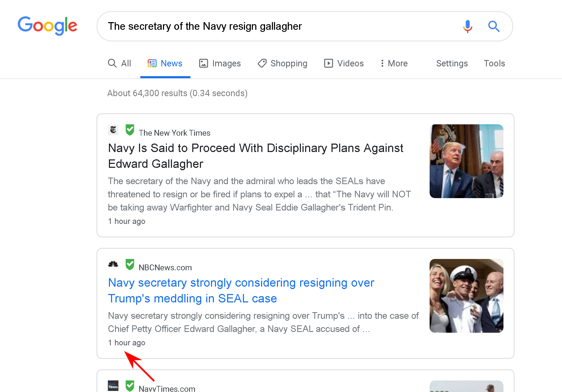Click into the search query text field
The width and height of the screenshot is (562, 392).
(x=264, y=26)
